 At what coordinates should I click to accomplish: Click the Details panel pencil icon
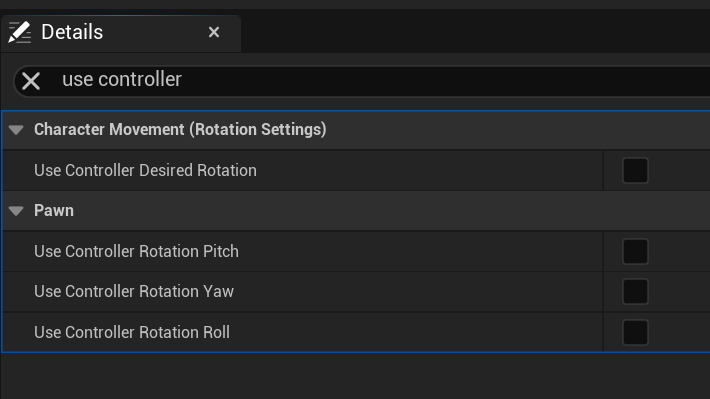point(19,33)
